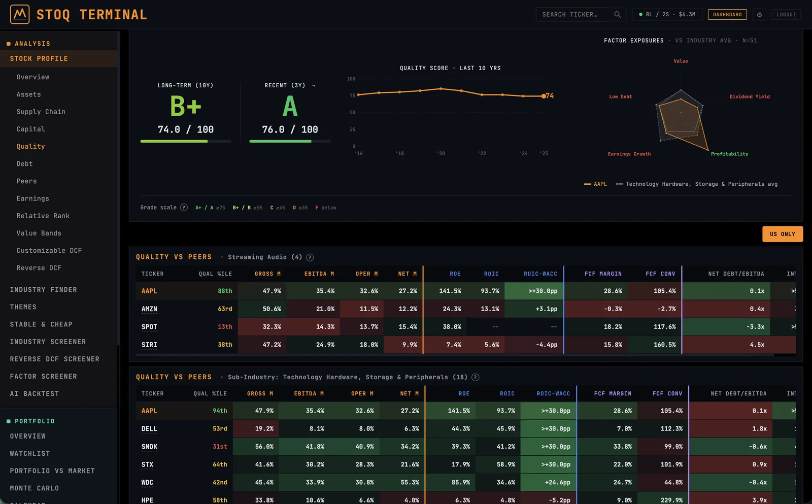
Task: Open Customizable DCF page
Action: tap(49, 250)
